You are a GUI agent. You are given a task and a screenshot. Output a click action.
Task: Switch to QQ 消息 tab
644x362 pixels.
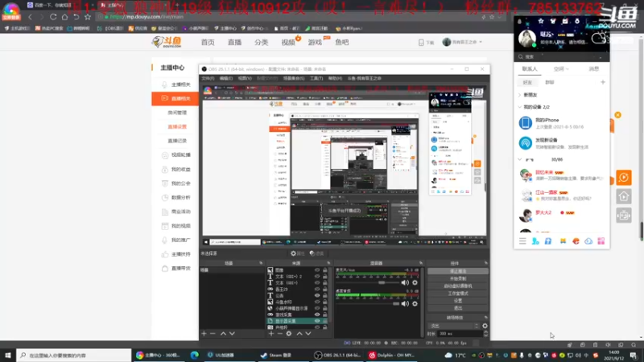pos(594,69)
